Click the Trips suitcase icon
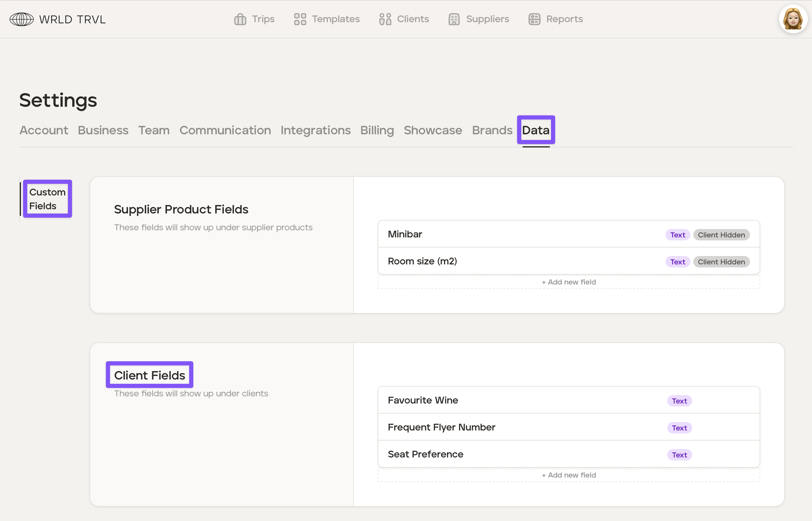The width and height of the screenshot is (812, 521). coord(240,19)
